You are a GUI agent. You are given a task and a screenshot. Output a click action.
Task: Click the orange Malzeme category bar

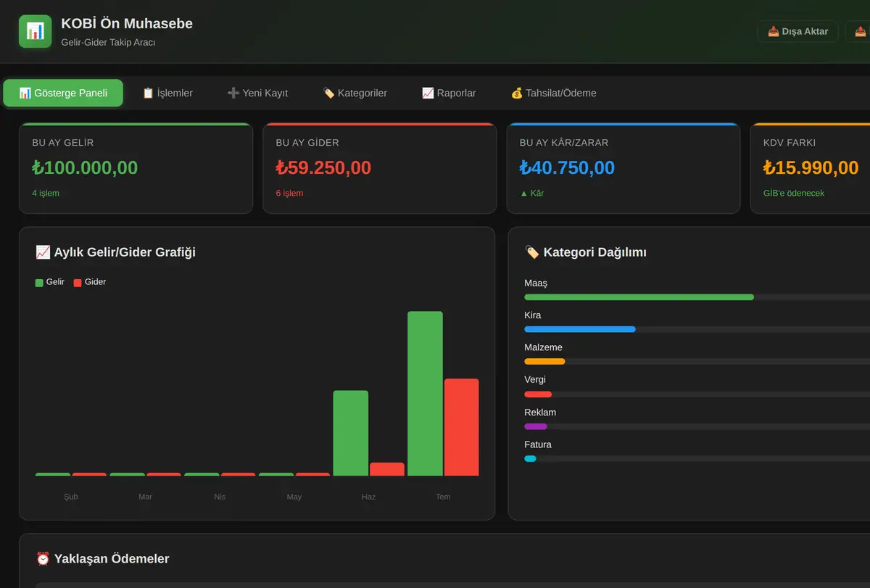click(x=544, y=361)
